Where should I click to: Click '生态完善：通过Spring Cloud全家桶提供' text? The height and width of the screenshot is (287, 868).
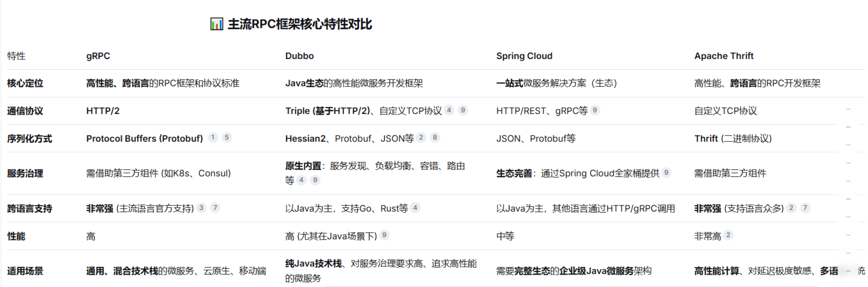[578, 173]
